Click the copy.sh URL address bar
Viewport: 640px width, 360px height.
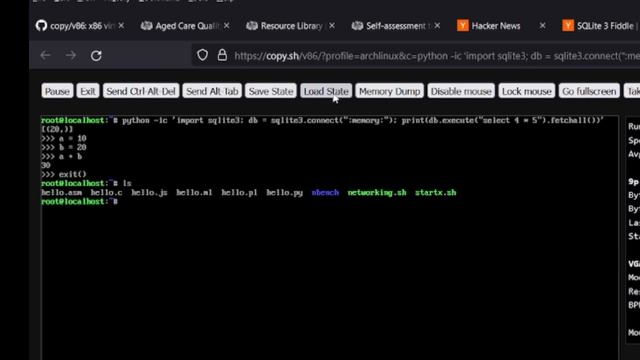[x=416, y=56]
